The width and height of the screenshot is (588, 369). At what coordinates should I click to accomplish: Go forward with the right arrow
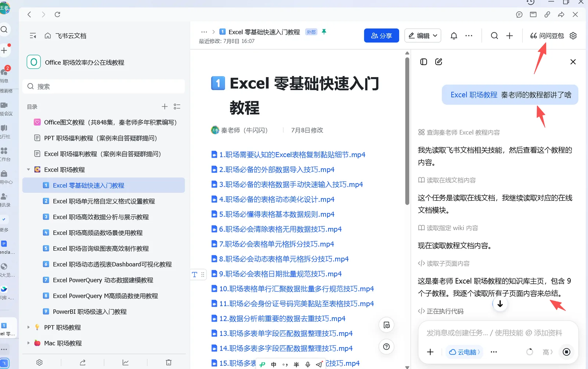[43, 14]
